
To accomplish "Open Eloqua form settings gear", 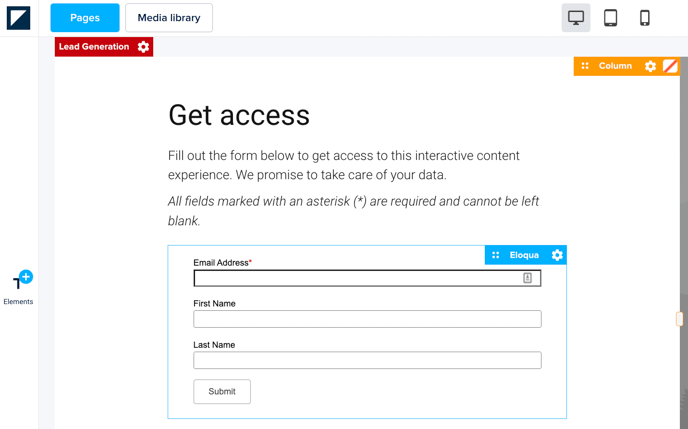I will 557,255.
